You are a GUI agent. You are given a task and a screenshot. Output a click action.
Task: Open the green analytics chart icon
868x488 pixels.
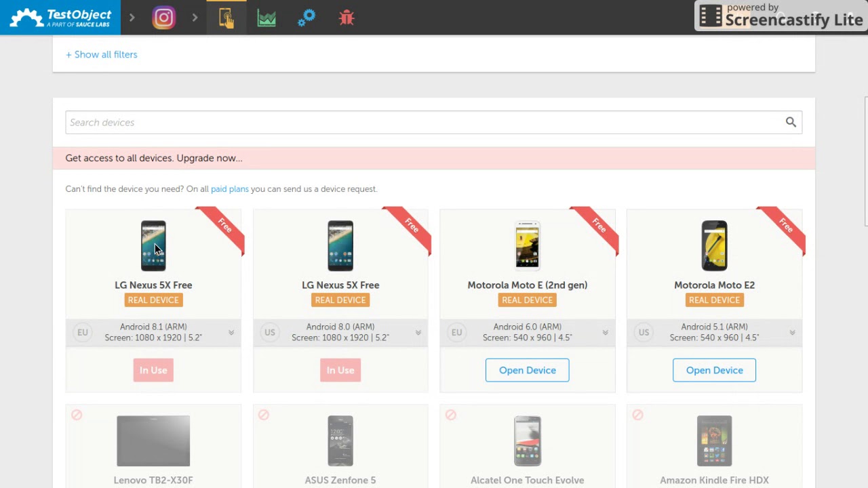267,18
